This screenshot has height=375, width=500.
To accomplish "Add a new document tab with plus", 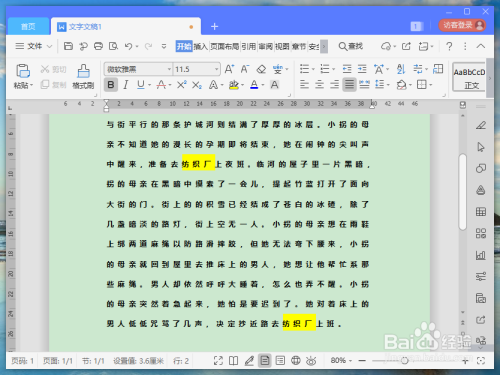I will pyautogui.click(x=214, y=26).
